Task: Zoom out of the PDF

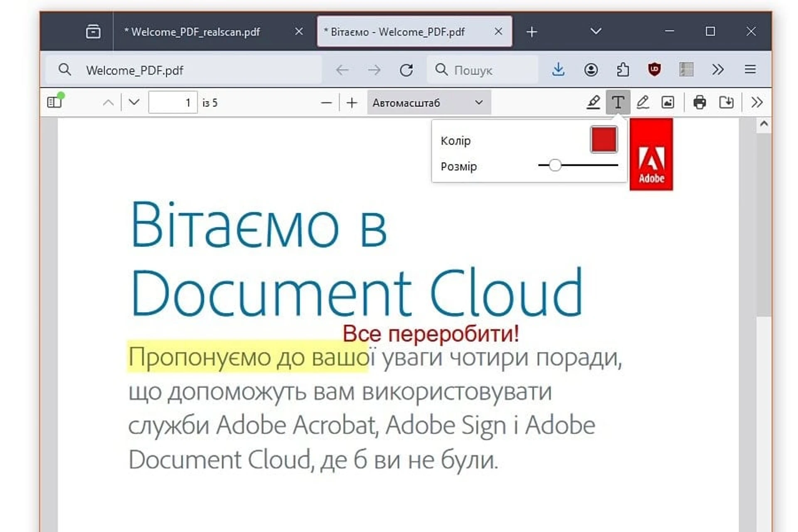Action: [x=327, y=103]
